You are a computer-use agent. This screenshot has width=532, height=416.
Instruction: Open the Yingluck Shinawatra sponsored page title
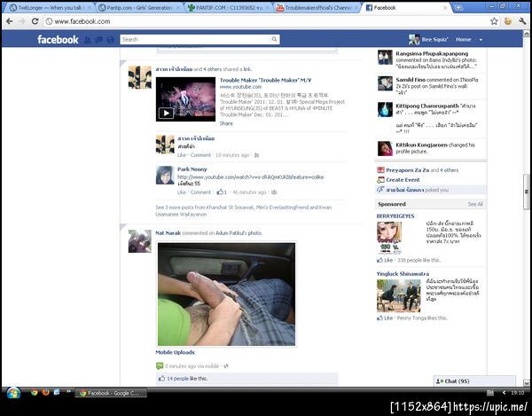[403, 274]
